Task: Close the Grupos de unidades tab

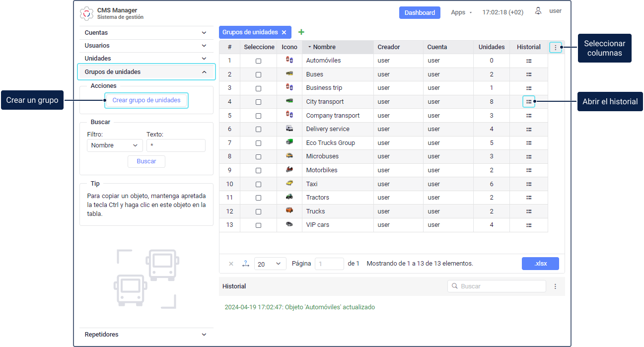Action: 284,32
